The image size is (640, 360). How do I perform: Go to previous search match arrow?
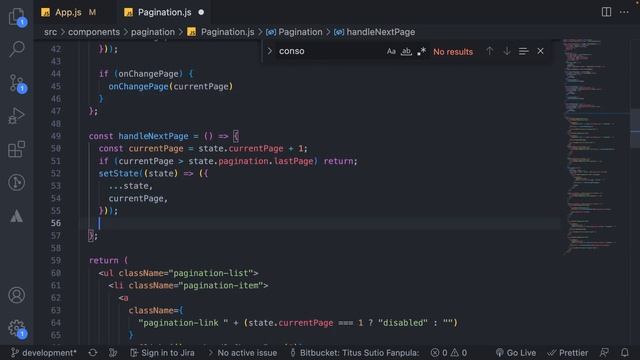489,51
